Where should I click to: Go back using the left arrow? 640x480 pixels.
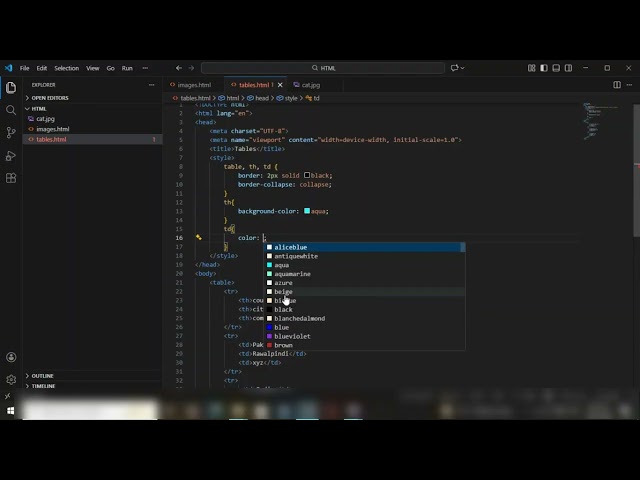[x=179, y=68]
